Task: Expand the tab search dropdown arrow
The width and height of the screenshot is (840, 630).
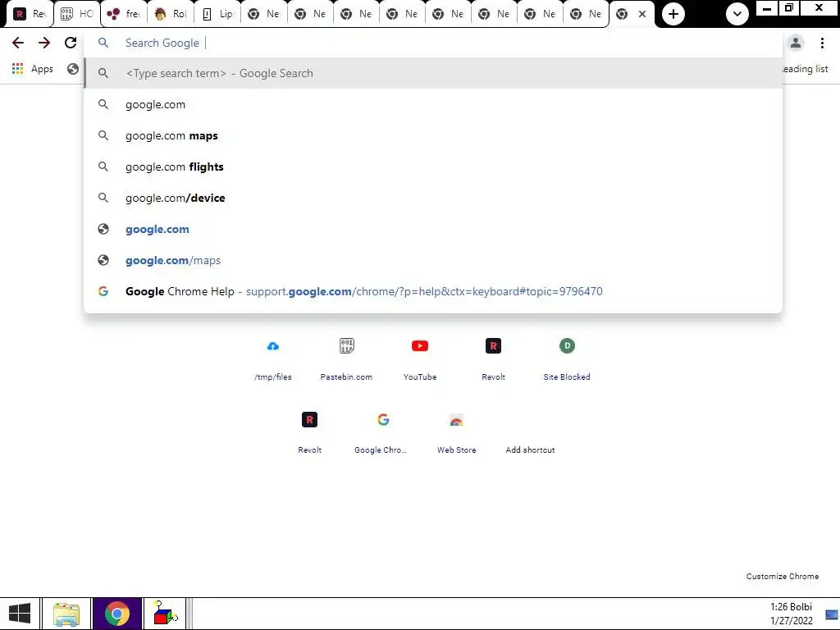Action: [737, 14]
